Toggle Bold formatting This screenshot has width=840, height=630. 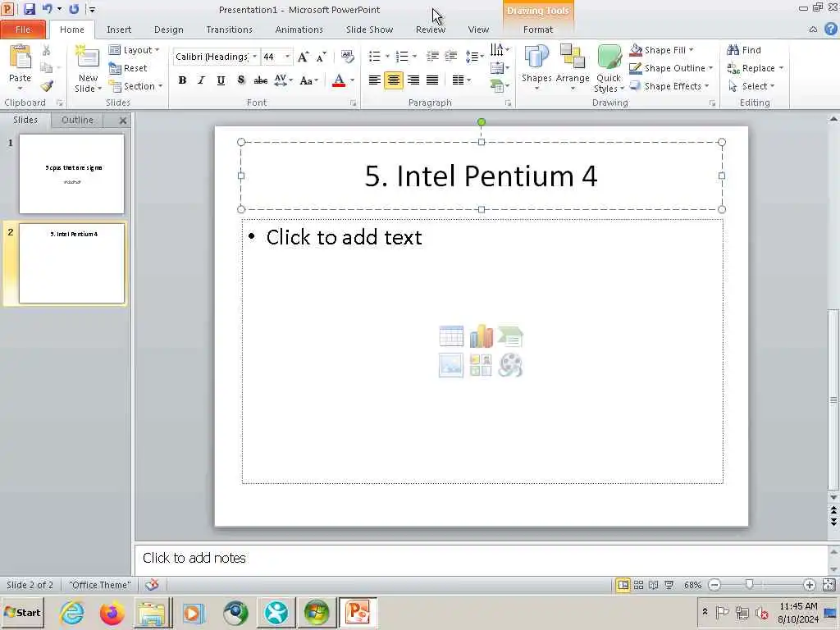tap(182, 80)
